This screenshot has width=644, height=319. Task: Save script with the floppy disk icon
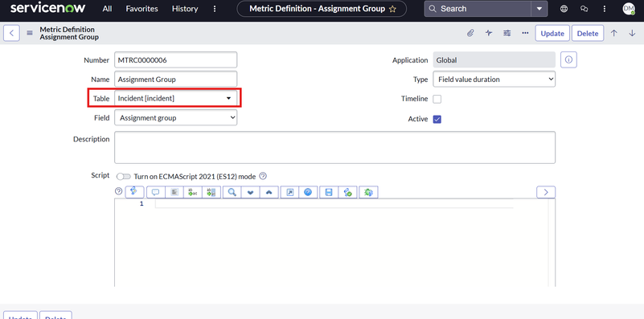pos(329,192)
